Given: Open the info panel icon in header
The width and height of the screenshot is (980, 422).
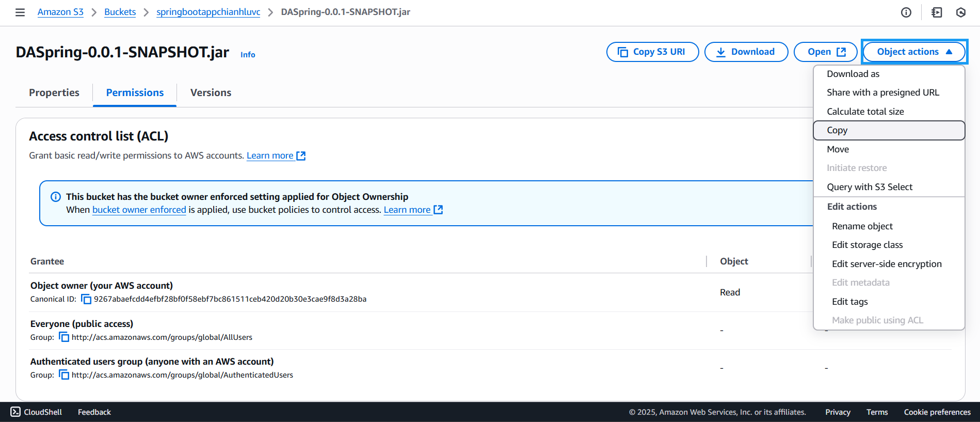Looking at the screenshot, I should click(906, 12).
